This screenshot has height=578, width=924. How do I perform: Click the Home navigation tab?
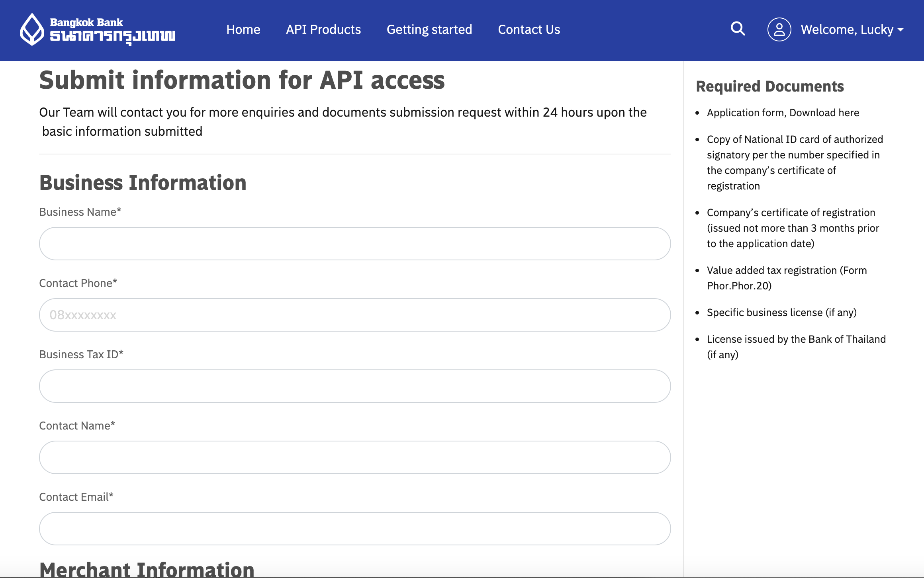[x=243, y=29]
